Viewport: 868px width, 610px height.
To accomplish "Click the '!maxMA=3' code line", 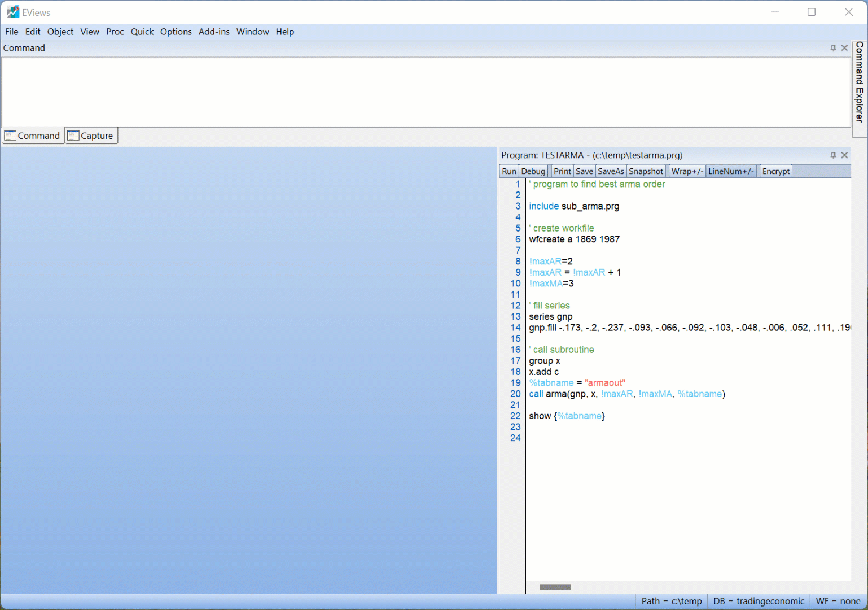I will pos(551,284).
